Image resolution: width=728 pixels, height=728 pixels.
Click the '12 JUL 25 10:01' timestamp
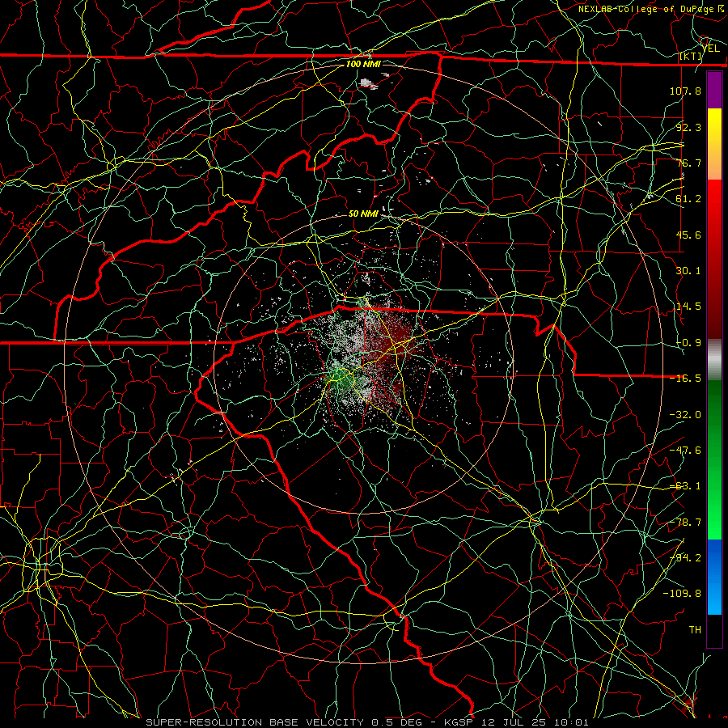(535, 722)
